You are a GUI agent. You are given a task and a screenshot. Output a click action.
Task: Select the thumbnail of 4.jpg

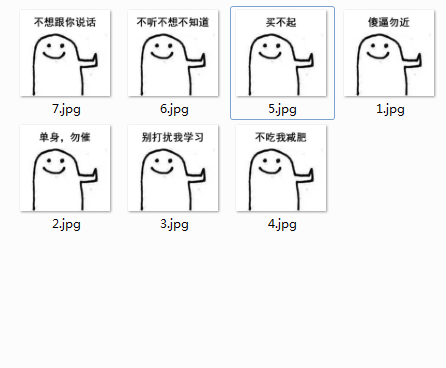click(281, 168)
